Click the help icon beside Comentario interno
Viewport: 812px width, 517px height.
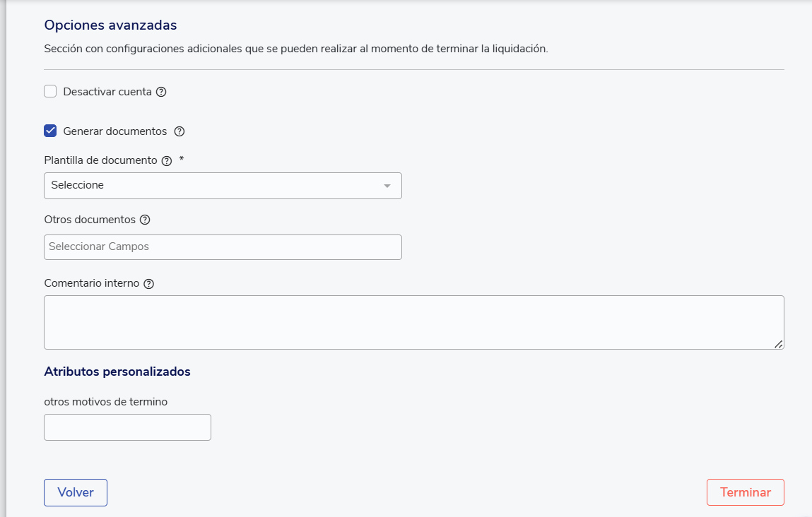148,284
